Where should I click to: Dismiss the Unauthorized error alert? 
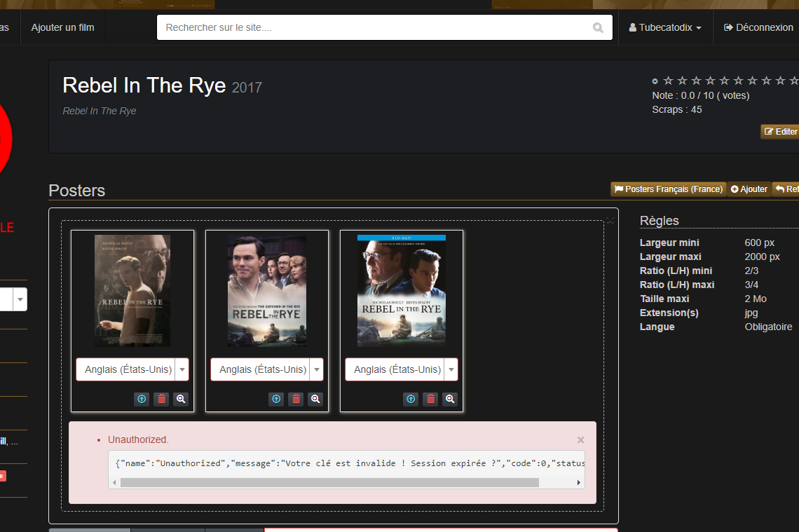pos(580,439)
